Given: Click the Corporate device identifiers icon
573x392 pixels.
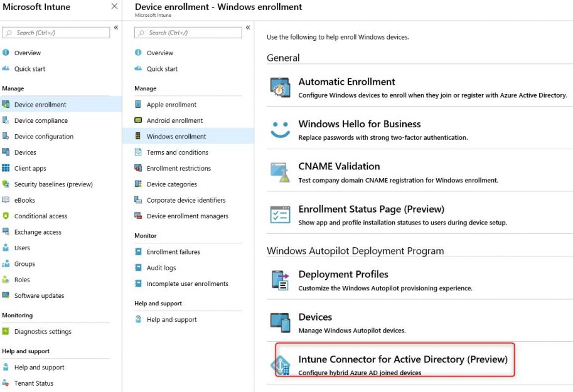Looking at the screenshot, I should [x=137, y=200].
